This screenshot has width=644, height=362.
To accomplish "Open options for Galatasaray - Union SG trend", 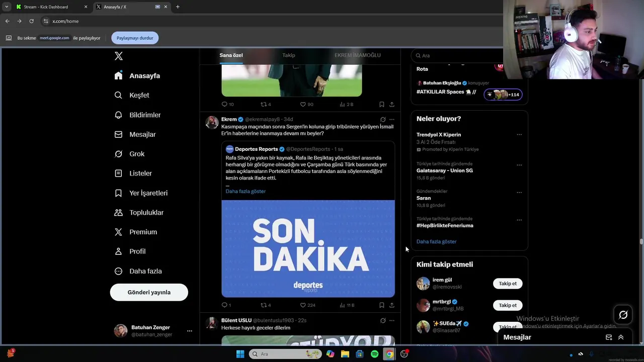I will pos(519,165).
